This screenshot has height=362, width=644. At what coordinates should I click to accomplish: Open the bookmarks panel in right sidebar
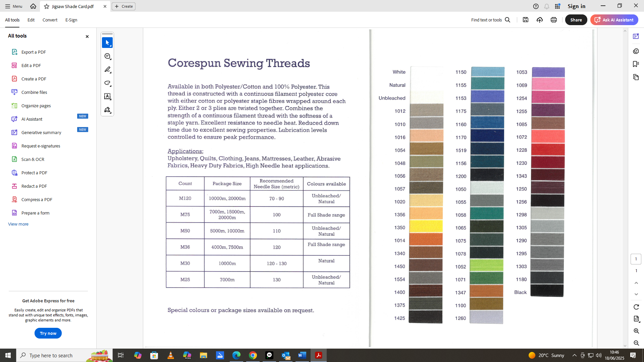636,64
